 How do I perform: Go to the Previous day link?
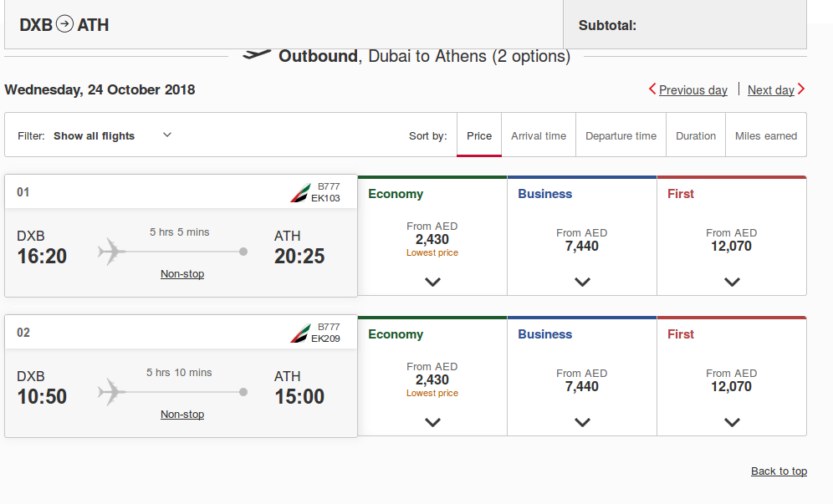692,90
